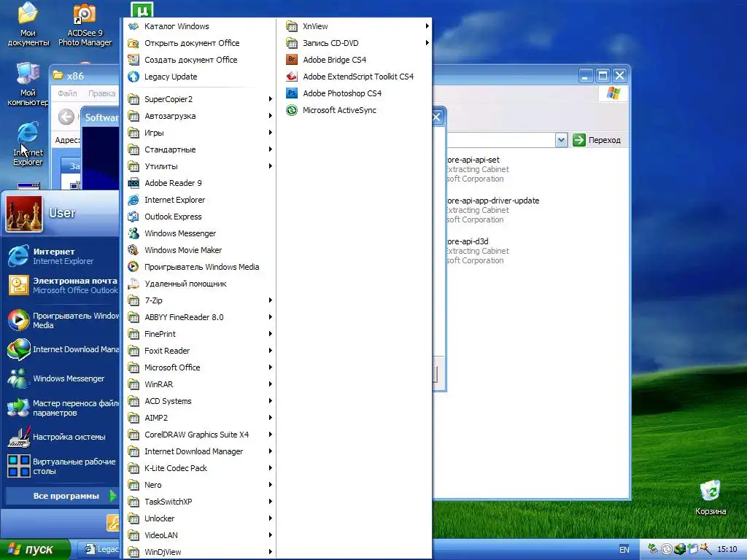Open the Nero folder
Image resolution: width=747 pixels, height=560 pixels.
[200, 485]
